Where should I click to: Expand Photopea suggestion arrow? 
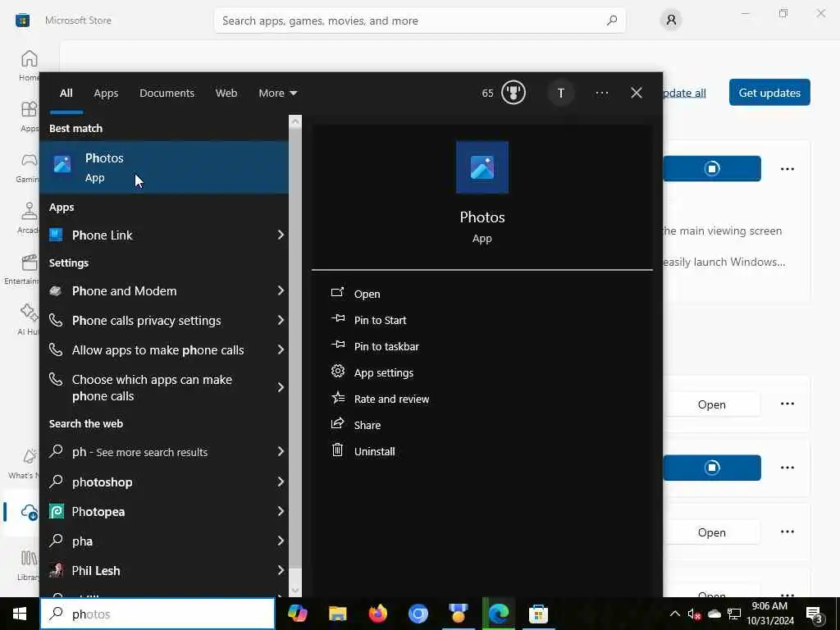[281, 511]
